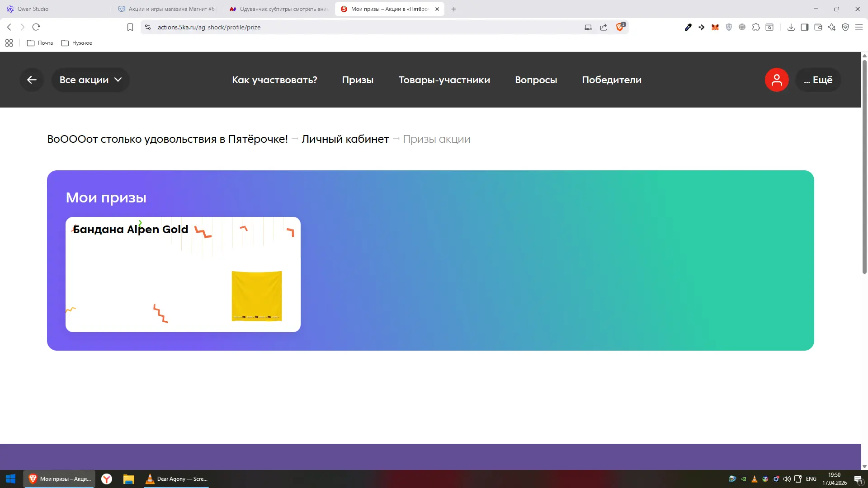Launch Yandex browser from taskbar
The image size is (868, 488).
pos(107,479)
